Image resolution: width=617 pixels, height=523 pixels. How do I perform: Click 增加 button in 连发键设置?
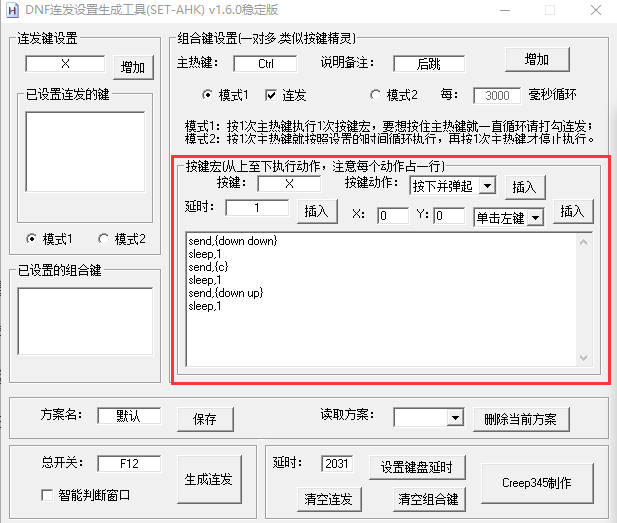pyautogui.click(x=133, y=68)
